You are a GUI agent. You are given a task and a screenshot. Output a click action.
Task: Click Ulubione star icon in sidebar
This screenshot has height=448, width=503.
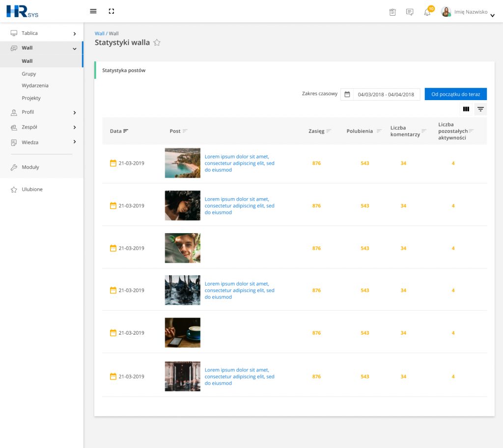click(x=14, y=189)
